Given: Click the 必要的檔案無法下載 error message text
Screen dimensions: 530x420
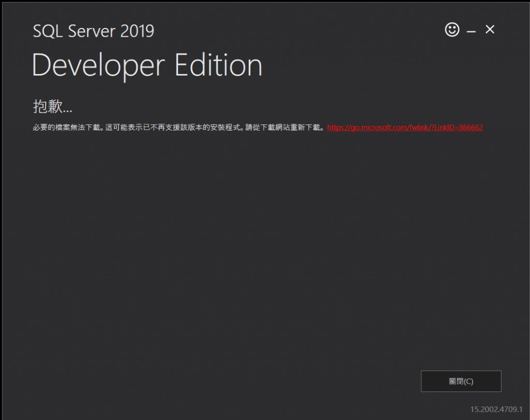Looking at the screenshot, I should 178,127.
